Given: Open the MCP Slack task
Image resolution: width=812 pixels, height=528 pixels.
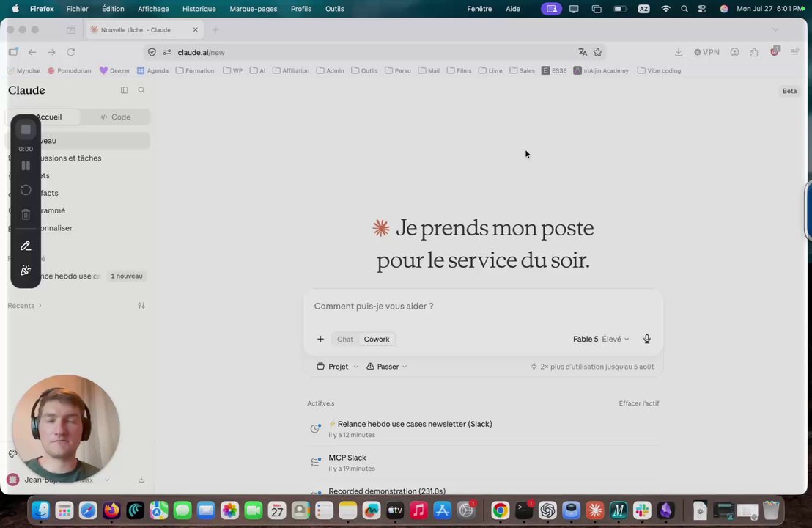Looking at the screenshot, I should [483, 462].
